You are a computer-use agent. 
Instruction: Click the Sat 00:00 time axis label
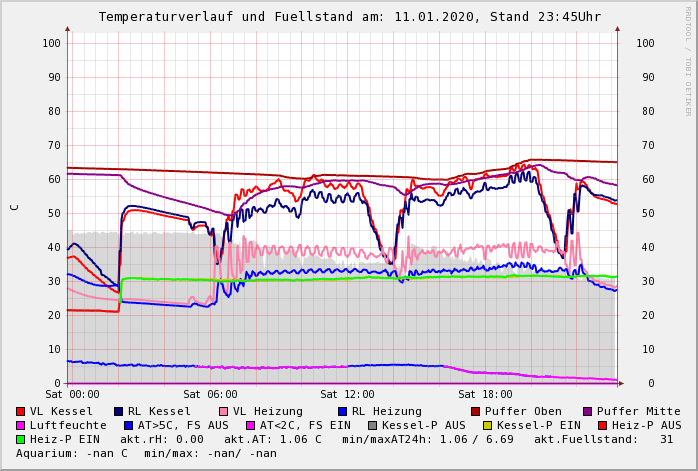click(72, 395)
